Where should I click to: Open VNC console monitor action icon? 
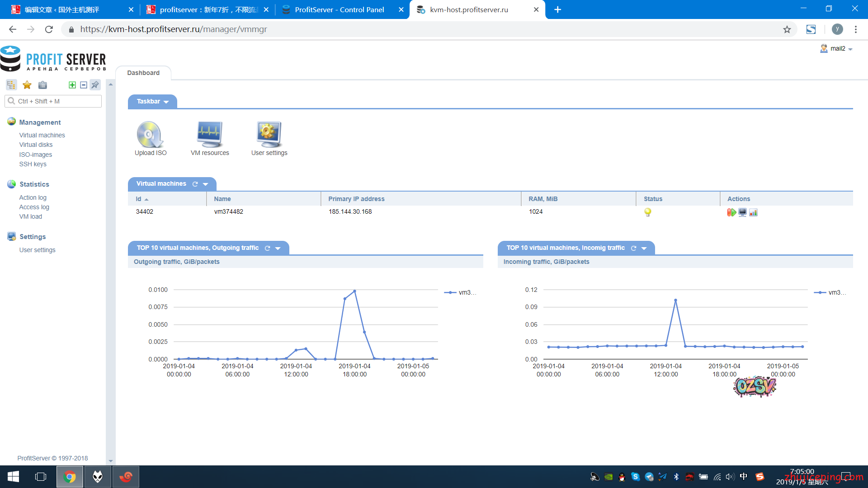pos(742,212)
